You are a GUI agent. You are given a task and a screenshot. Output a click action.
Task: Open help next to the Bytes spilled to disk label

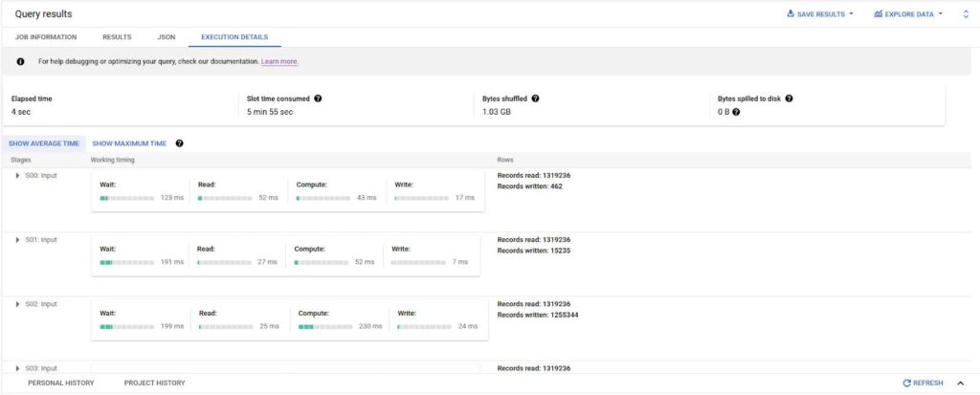[789, 99]
